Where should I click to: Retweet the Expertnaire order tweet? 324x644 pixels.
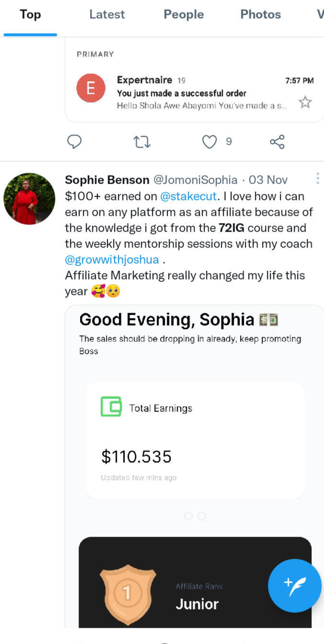point(141,141)
